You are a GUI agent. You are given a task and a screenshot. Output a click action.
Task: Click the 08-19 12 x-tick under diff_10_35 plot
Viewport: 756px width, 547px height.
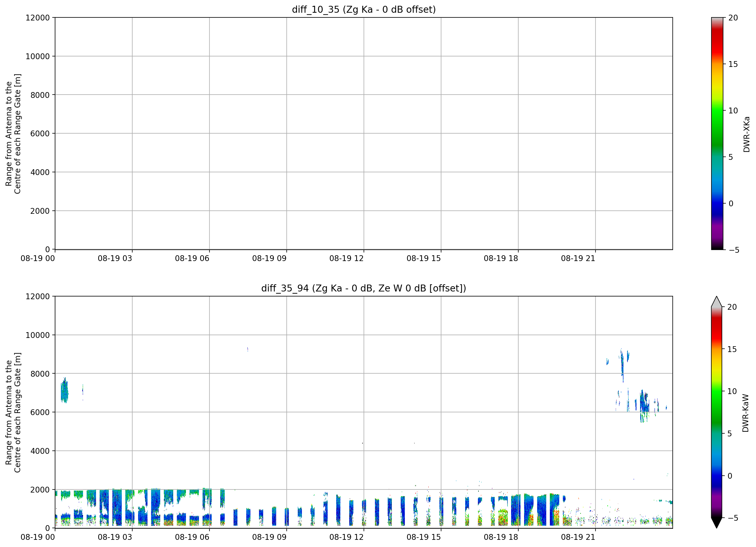coord(347,258)
